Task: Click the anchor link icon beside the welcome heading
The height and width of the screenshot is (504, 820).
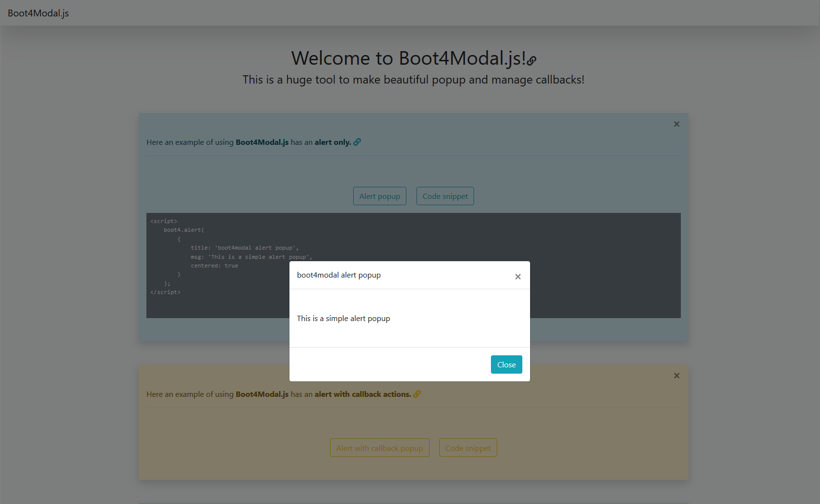Action: coord(532,60)
